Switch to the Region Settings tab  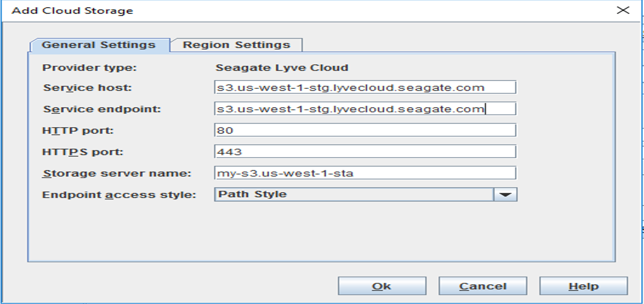pos(236,45)
